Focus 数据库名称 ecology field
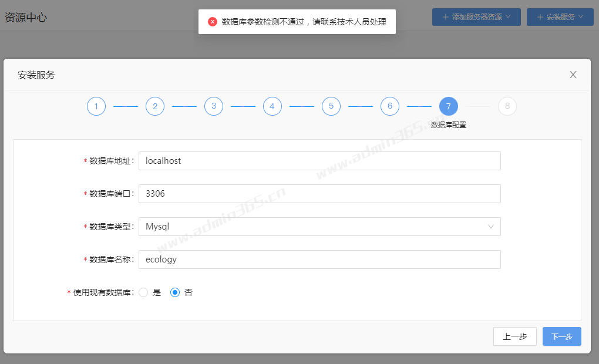Screen dimensions: 599x364 319,259
